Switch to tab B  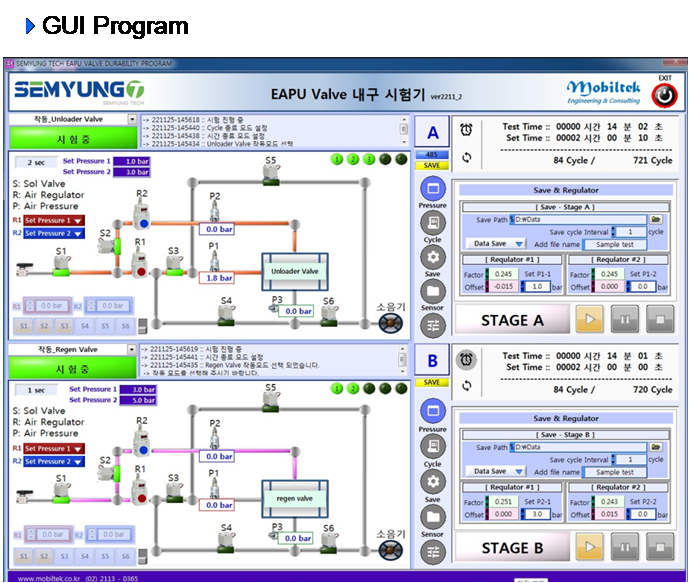(432, 361)
